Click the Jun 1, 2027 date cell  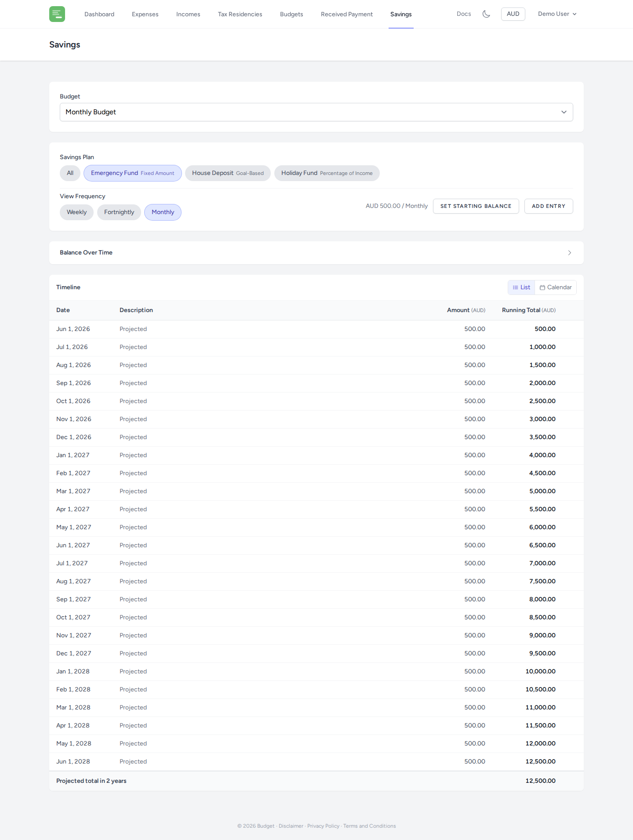pyautogui.click(x=73, y=545)
